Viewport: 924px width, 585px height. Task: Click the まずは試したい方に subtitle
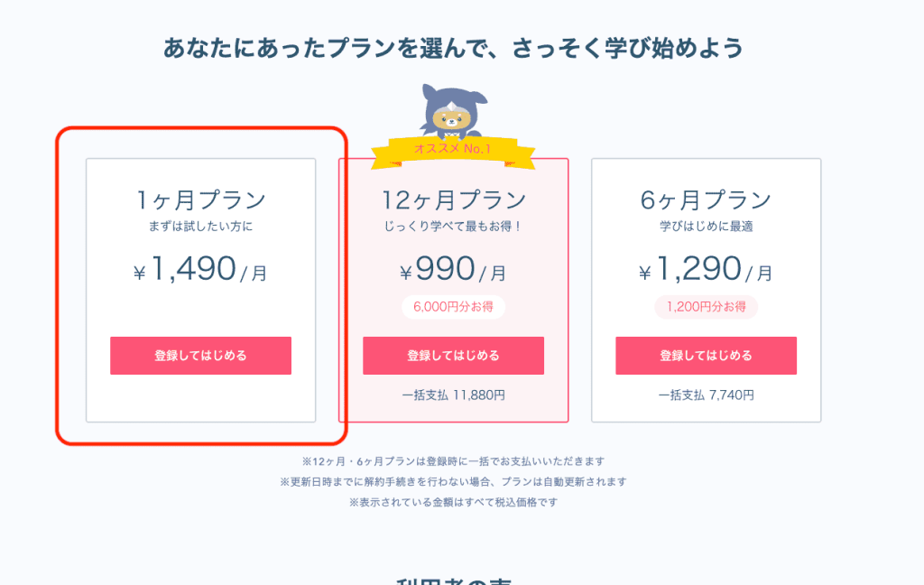[200, 226]
